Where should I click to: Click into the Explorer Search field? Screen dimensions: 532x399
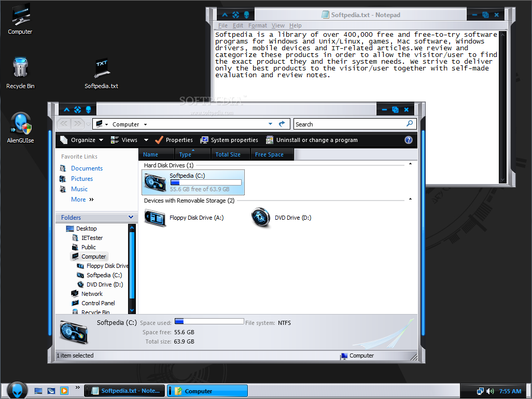point(349,124)
